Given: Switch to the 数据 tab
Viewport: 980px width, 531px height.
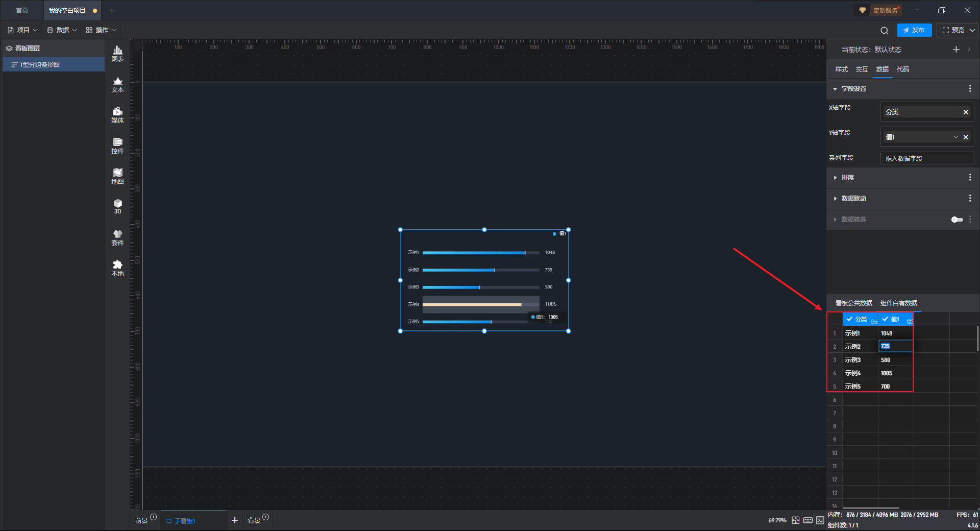Looking at the screenshot, I should (882, 69).
